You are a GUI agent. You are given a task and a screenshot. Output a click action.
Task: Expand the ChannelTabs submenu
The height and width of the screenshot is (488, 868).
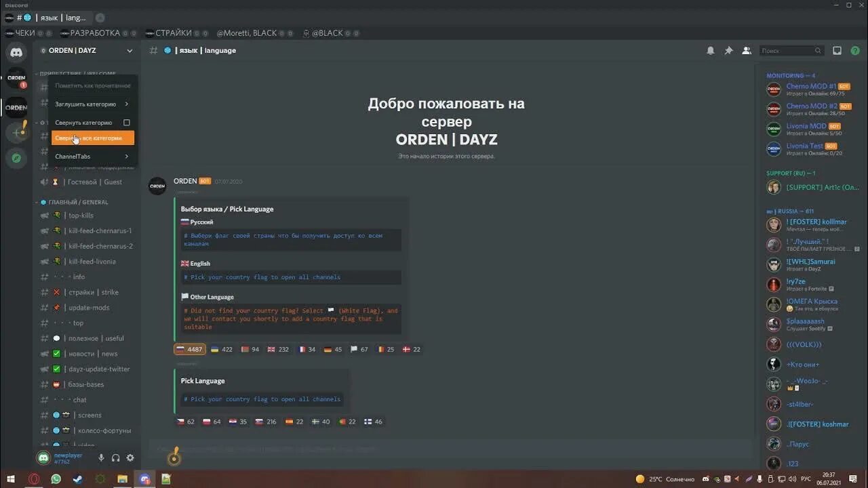tap(93, 157)
